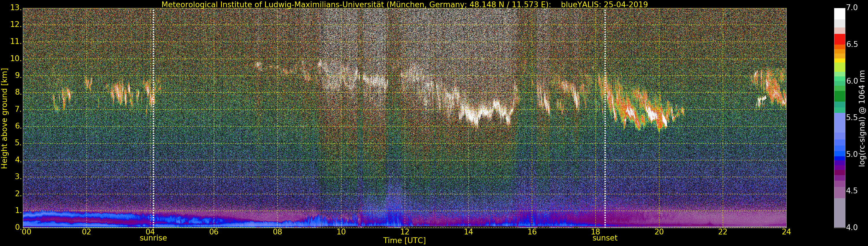Click the 06 tick on the time axis
The image size is (868, 246).
(x=214, y=232)
